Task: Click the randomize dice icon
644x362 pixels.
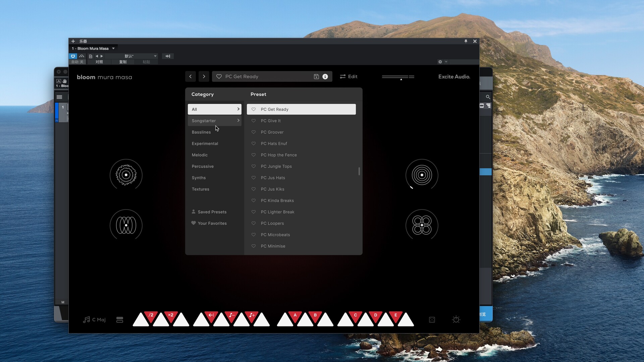Action: pos(432,320)
